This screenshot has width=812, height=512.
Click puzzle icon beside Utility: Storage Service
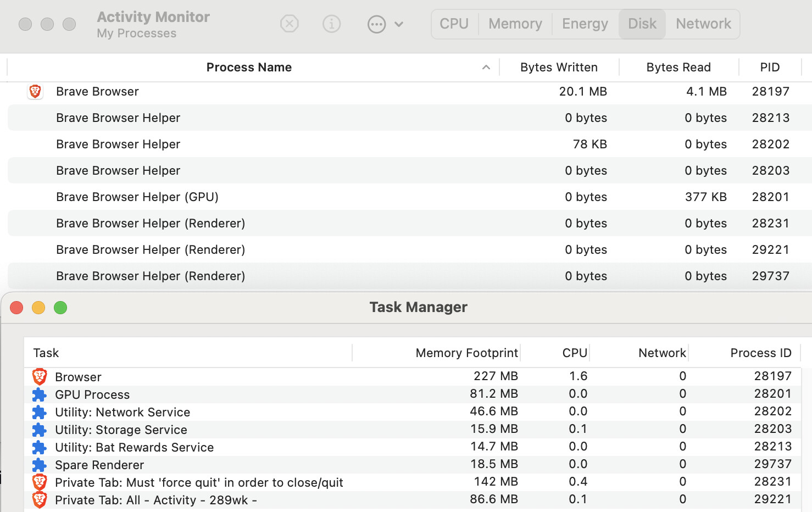39,430
